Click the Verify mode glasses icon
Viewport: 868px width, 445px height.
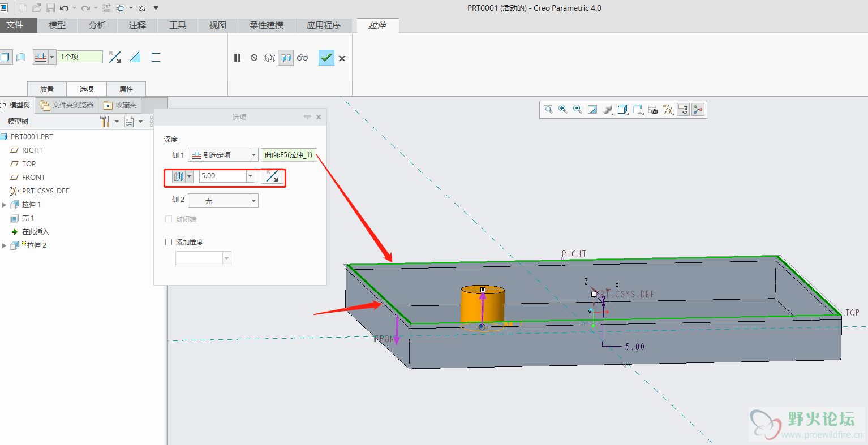click(303, 57)
